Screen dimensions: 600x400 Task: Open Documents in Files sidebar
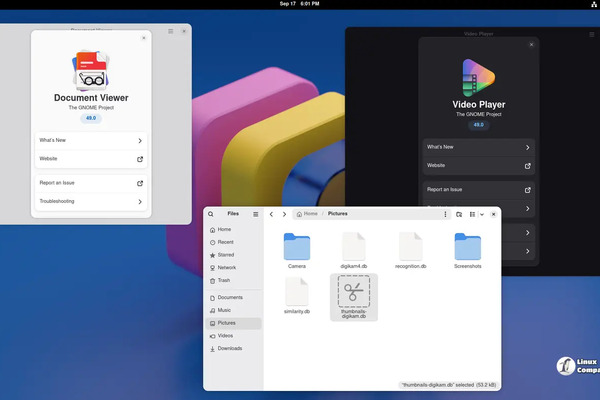tap(233, 297)
